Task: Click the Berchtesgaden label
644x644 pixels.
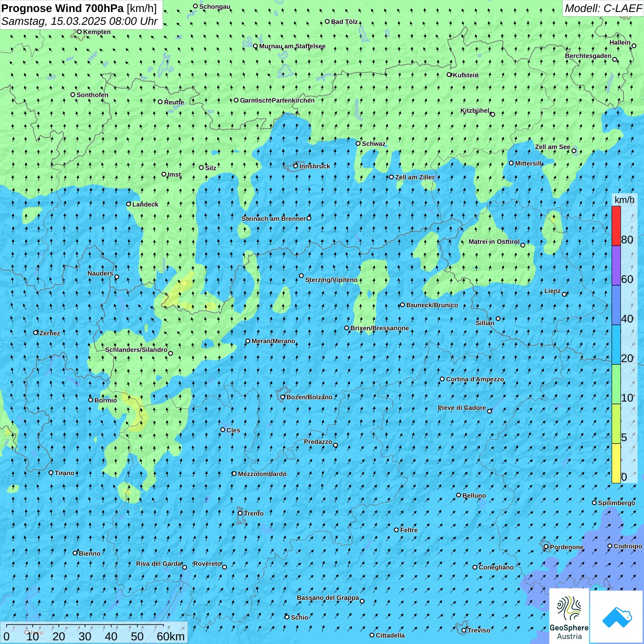Action: click(588, 56)
